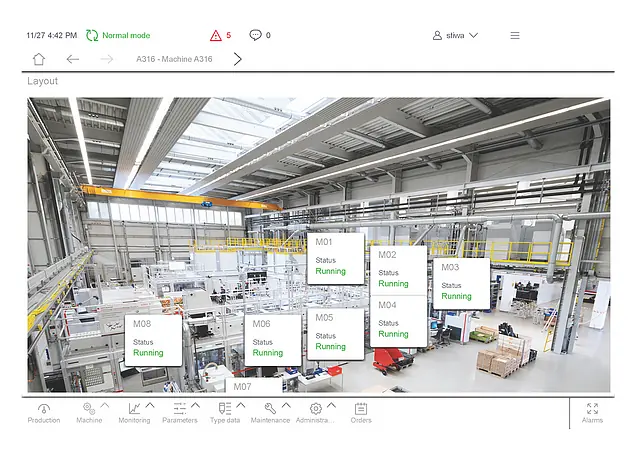The height and width of the screenshot is (450, 636).
Task: Click the 11/27 4:42 PM timestamp
Action: [x=52, y=36]
